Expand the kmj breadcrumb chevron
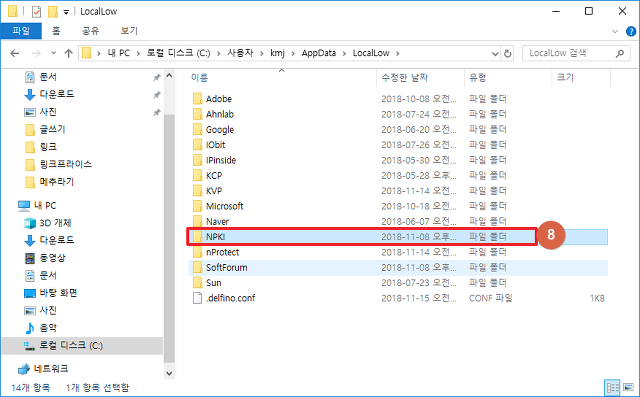The height and width of the screenshot is (397, 640). pyautogui.click(x=293, y=53)
